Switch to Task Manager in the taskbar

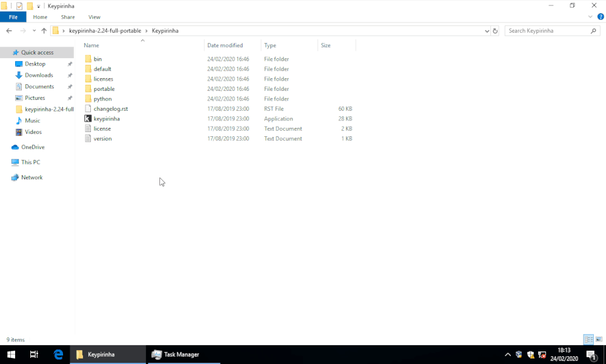click(x=183, y=354)
